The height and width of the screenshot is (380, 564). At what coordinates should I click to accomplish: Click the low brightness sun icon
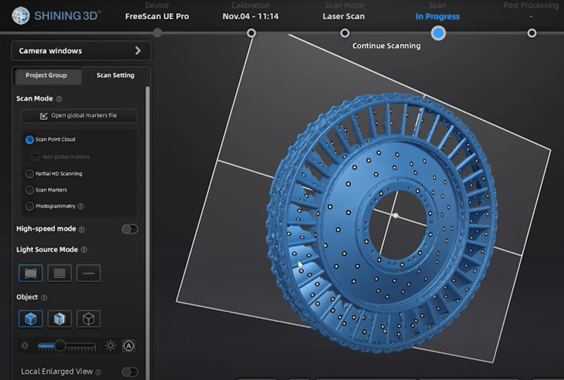[x=25, y=346]
